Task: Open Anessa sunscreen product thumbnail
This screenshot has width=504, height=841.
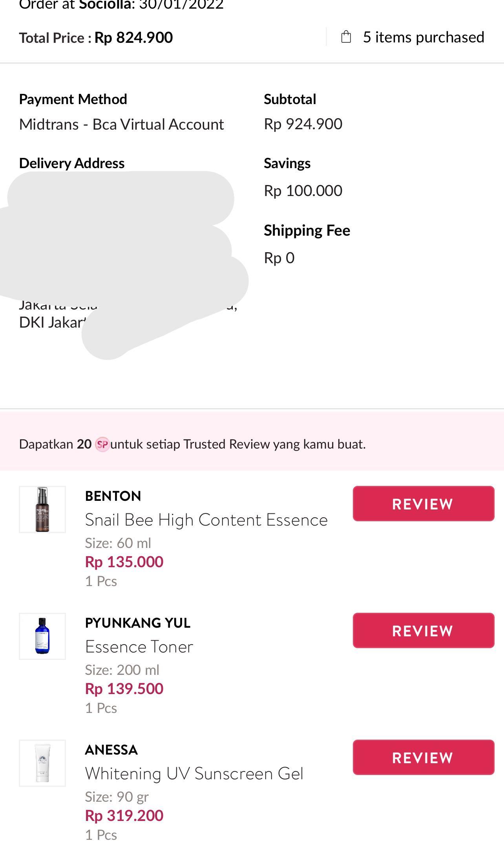Action: coord(42,763)
